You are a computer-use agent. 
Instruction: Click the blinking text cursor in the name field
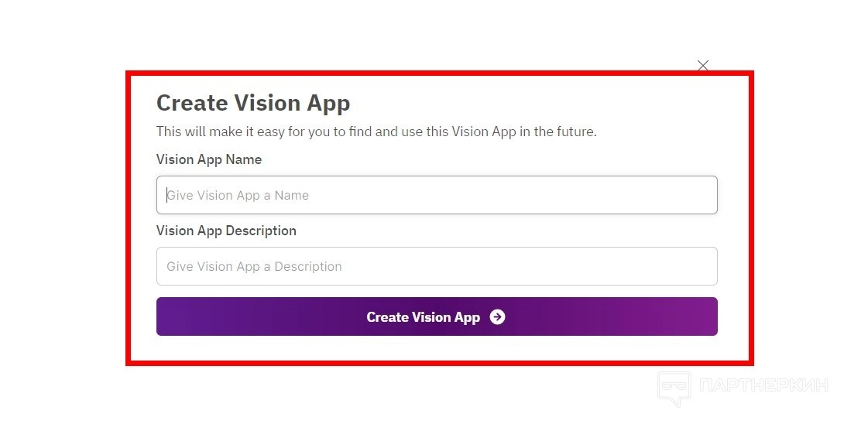tap(166, 195)
